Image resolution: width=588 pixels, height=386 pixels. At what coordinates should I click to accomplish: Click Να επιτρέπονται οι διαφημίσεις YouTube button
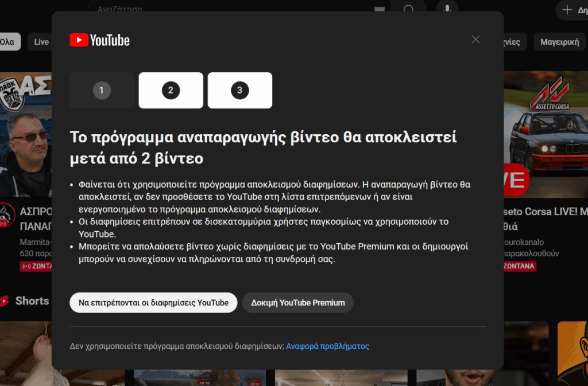(x=153, y=302)
